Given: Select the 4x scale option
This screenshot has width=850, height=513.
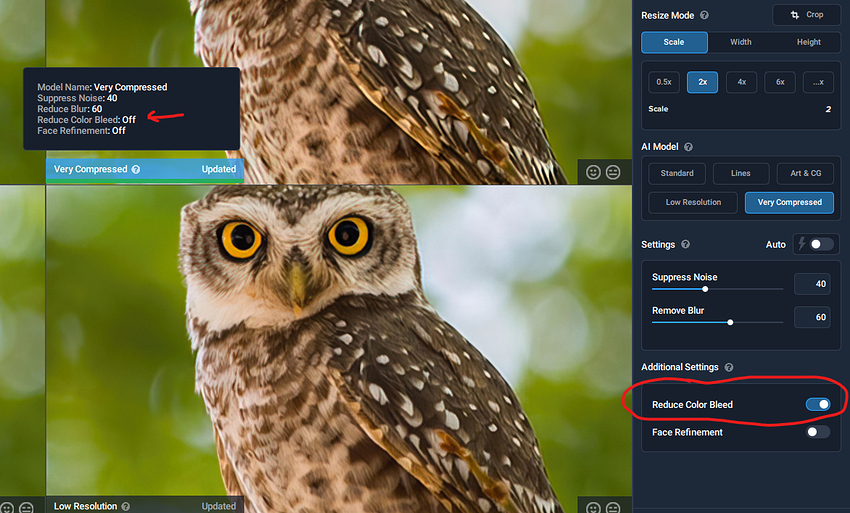Looking at the screenshot, I should 741,82.
